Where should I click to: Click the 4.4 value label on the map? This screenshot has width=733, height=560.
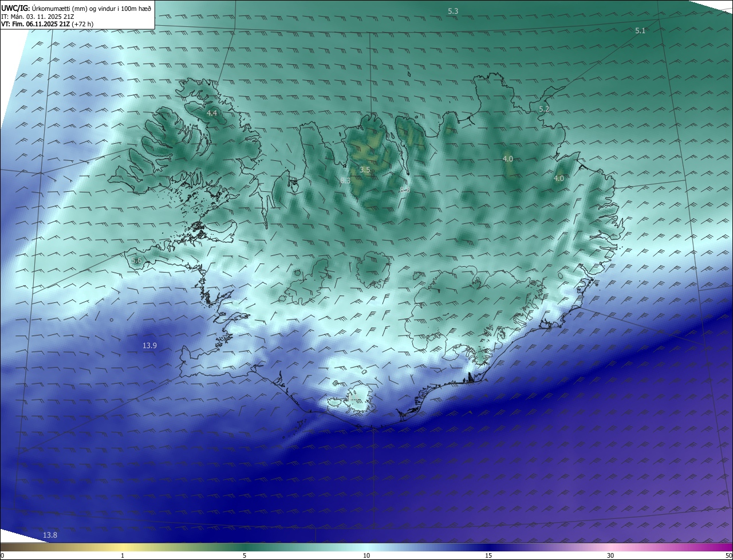[212, 113]
